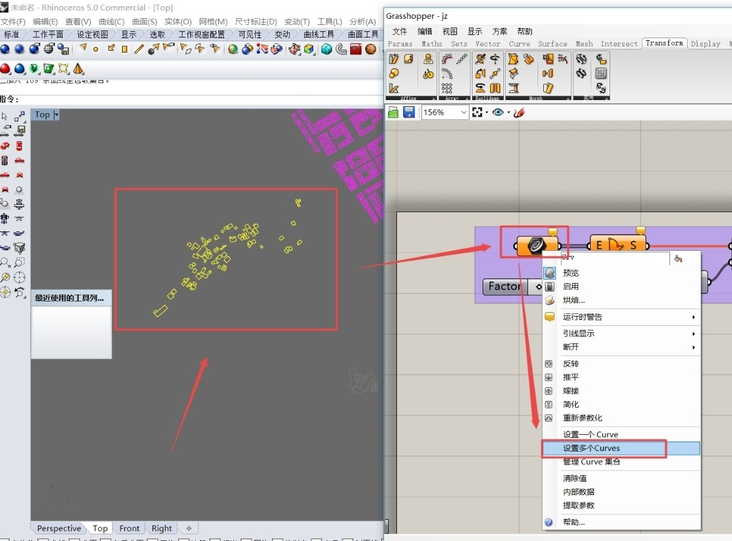The image size is (732, 541).
Task: Open Rhino 曲线(C) menu
Action: (111, 21)
